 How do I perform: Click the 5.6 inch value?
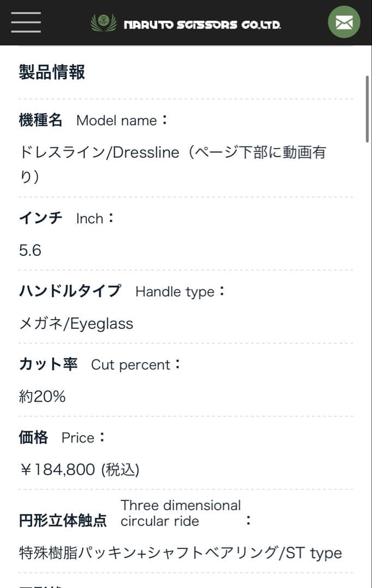coord(30,250)
